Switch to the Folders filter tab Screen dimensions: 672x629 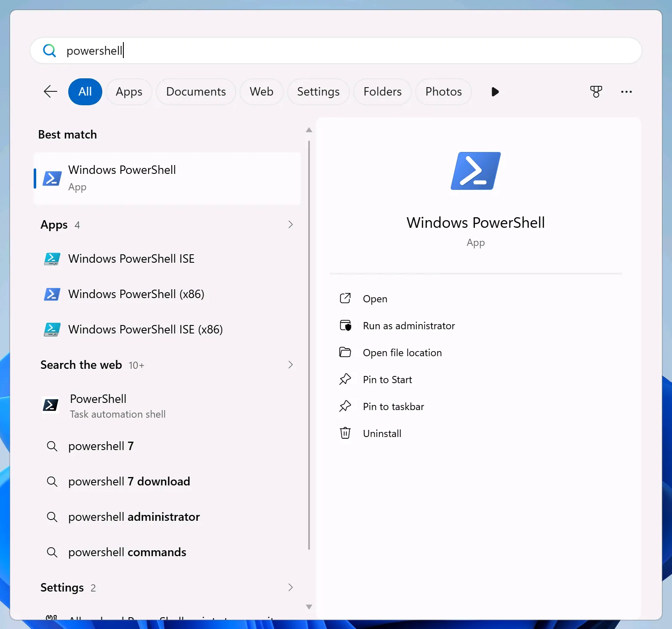tap(382, 92)
